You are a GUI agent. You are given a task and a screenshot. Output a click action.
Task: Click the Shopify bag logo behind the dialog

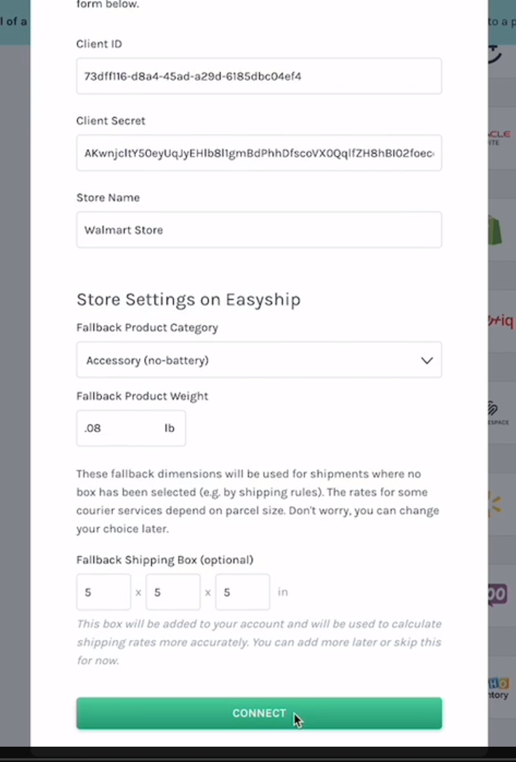(495, 230)
